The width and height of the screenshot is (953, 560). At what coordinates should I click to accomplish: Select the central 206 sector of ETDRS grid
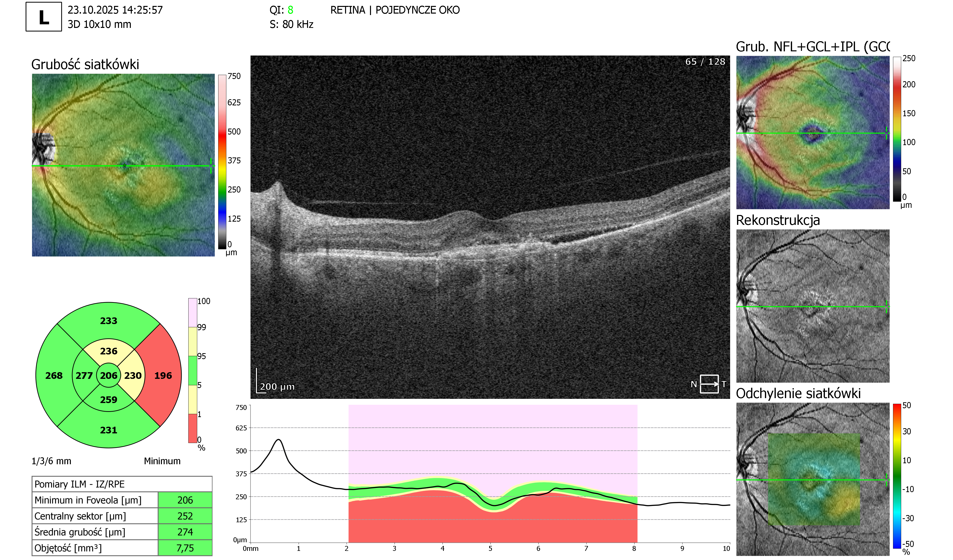[x=109, y=375]
